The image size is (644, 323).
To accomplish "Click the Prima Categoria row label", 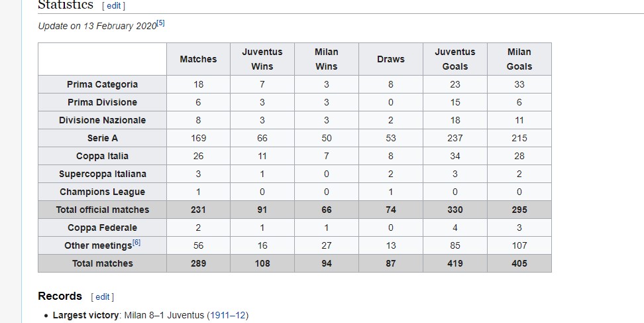I will coord(102,84).
